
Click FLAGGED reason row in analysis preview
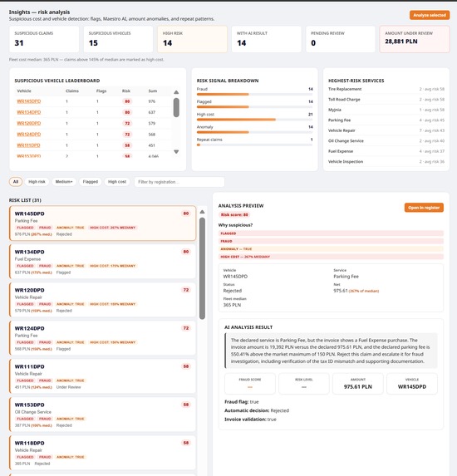pos(331,233)
